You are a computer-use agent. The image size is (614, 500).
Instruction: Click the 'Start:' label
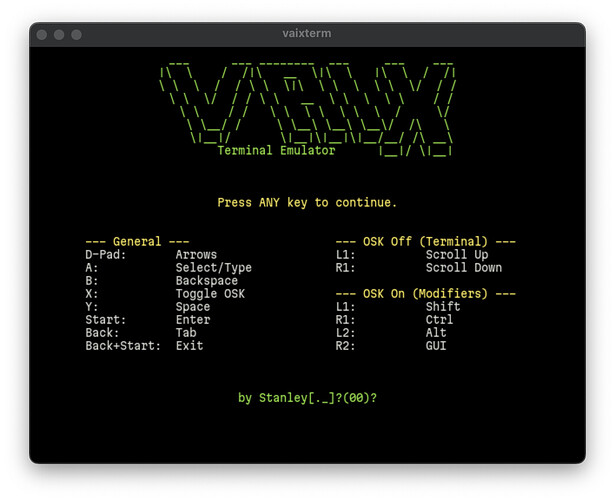106,319
